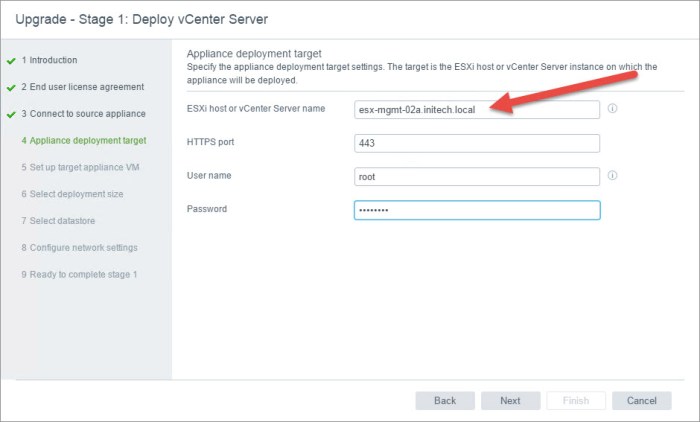The width and height of the screenshot is (700, 422).
Task: Click the 'Upgrade - Stage 1: Deploy vCenter Server' title
Action: click(142, 19)
